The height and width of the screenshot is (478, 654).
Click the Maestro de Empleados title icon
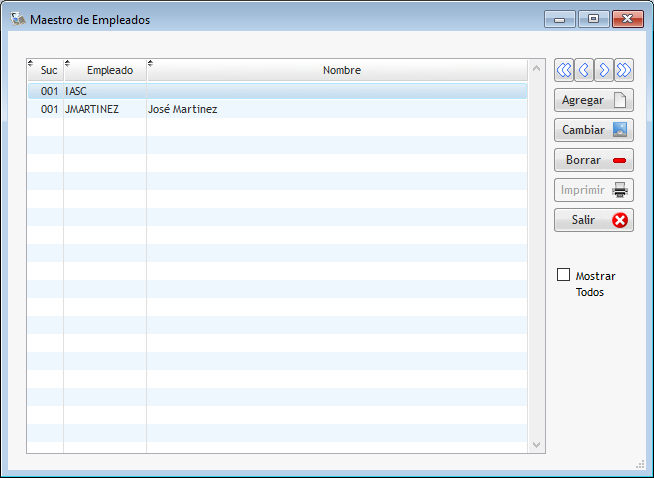pos(18,19)
